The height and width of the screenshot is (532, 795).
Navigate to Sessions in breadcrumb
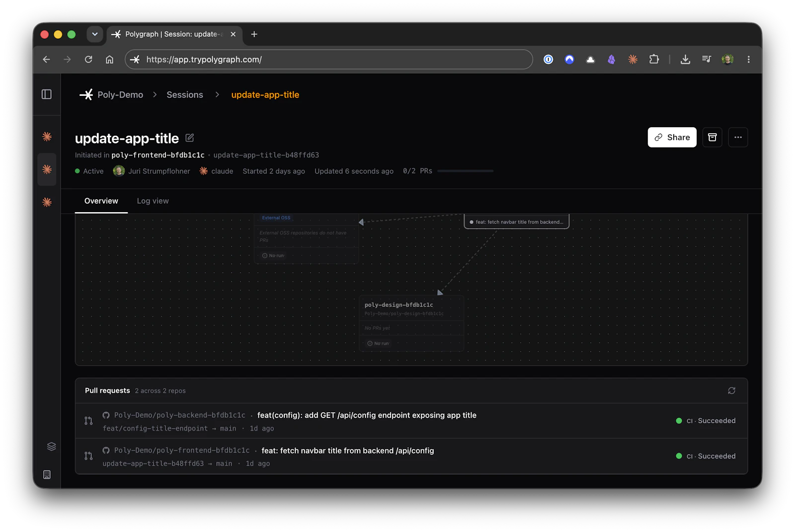[x=185, y=94]
